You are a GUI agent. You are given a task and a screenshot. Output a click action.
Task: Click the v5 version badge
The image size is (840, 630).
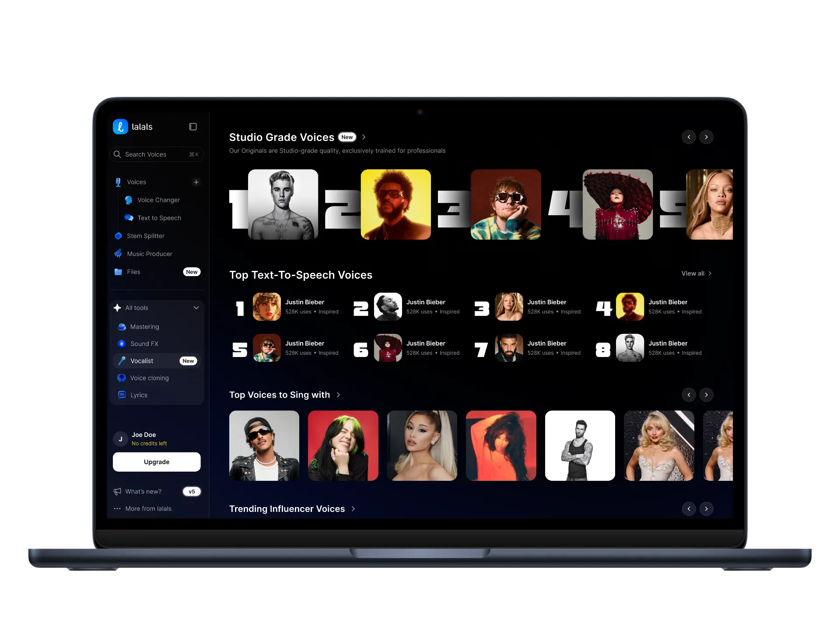pos(192,492)
